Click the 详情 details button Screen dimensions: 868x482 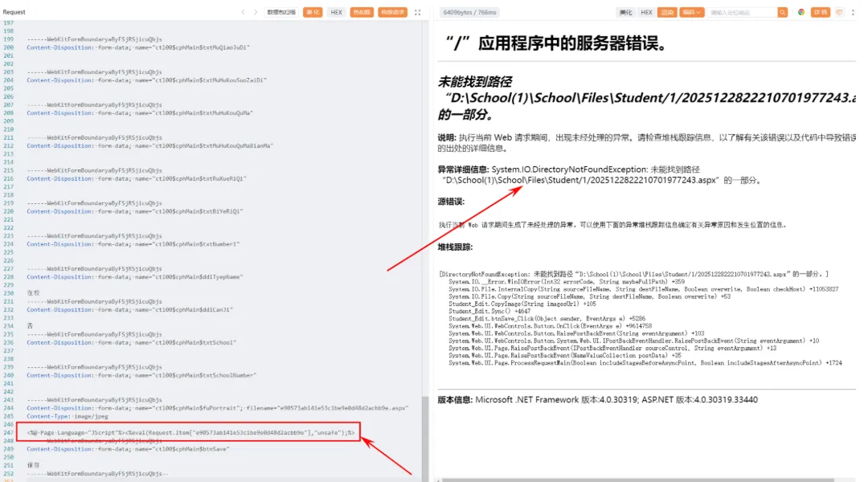pyautogui.click(x=820, y=12)
